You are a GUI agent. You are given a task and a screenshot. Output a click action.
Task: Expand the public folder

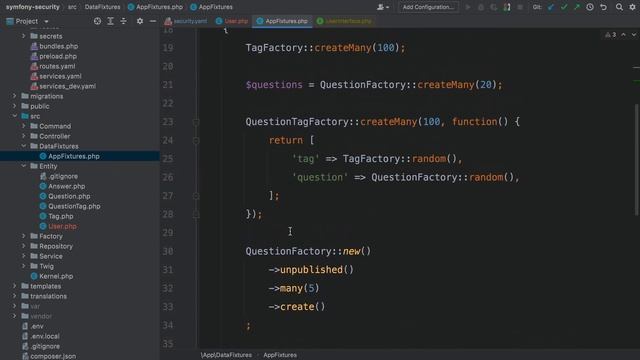[15, 106]
